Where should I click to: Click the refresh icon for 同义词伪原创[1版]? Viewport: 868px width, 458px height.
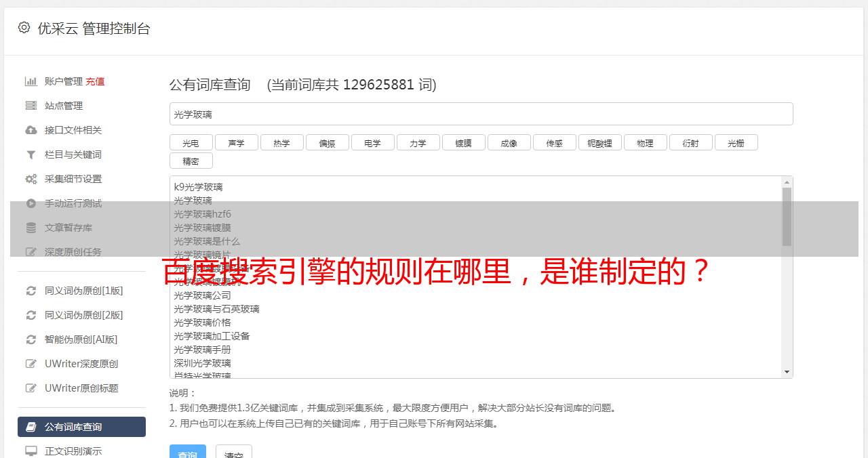[x=31, y=291]
